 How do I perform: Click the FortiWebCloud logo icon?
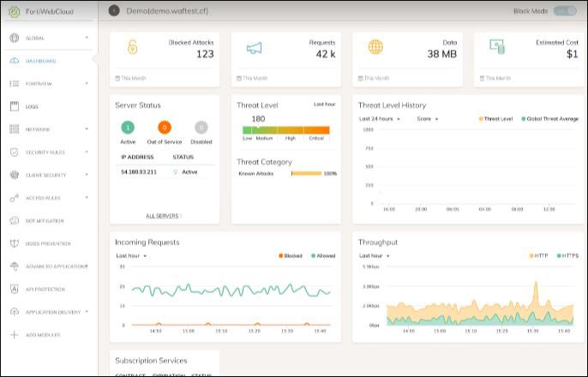[15, 12]
